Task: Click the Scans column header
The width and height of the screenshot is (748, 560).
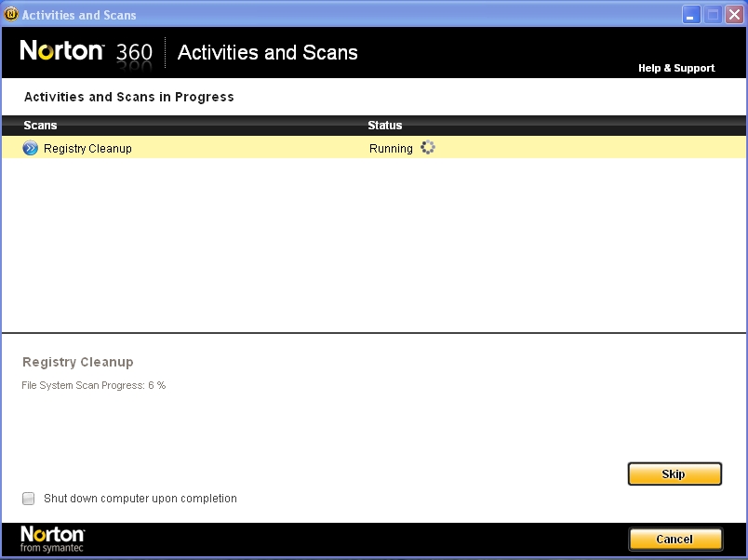Action: tap(41, 125)
